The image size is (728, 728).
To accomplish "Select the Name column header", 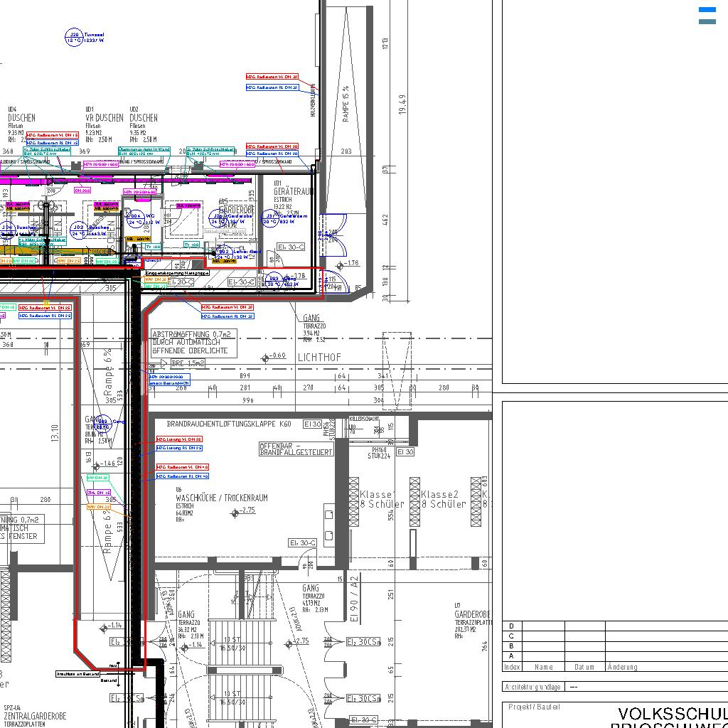I will coord(543,667).
